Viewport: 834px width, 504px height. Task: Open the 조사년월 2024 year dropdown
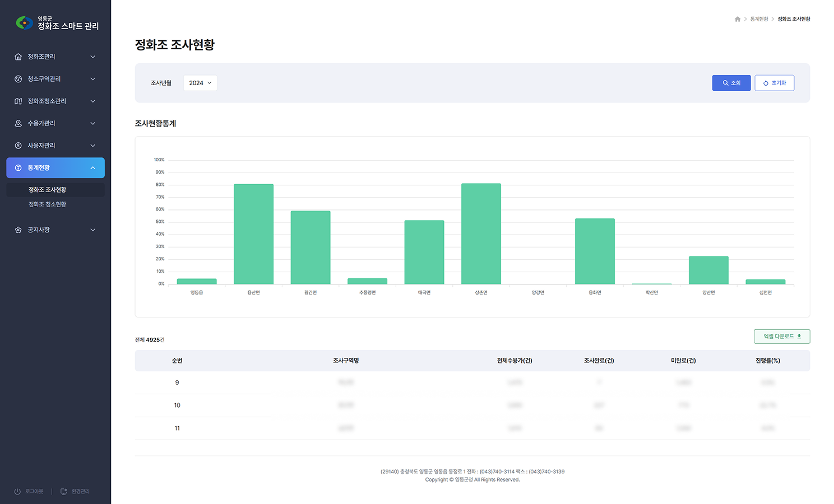click(x=200, y=83)
